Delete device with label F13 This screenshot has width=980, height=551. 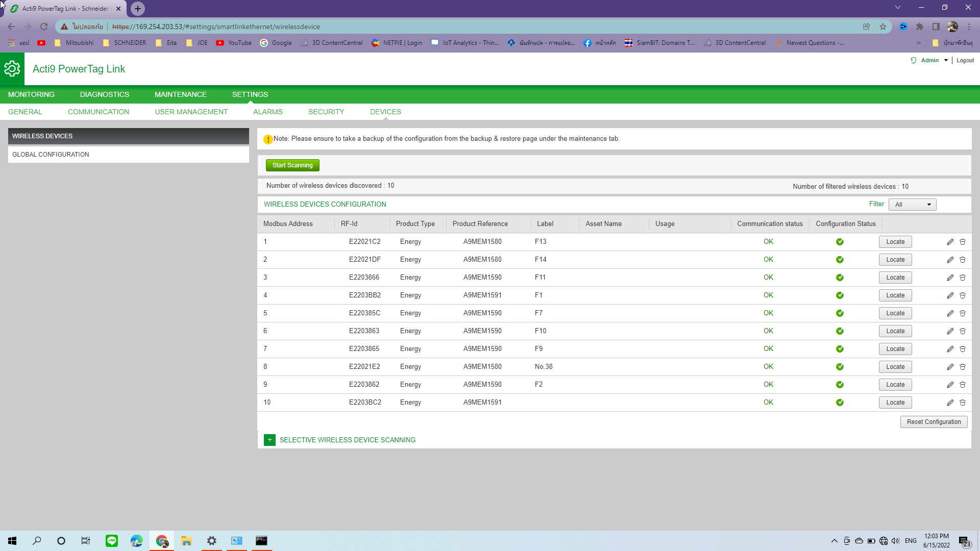coord(963,242)
